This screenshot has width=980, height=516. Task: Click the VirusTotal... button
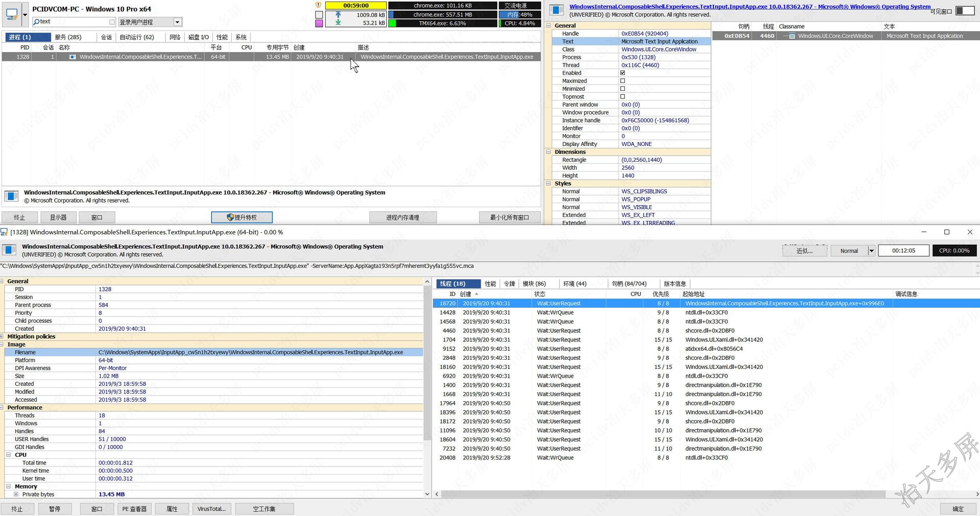point(211,509)
